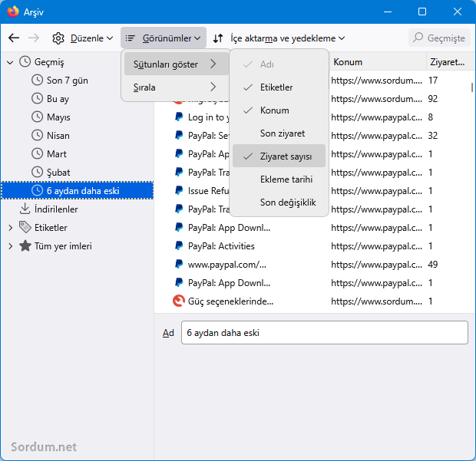Expand the Etiketler tree node
The image size is (476, 461).
point(10,228)
